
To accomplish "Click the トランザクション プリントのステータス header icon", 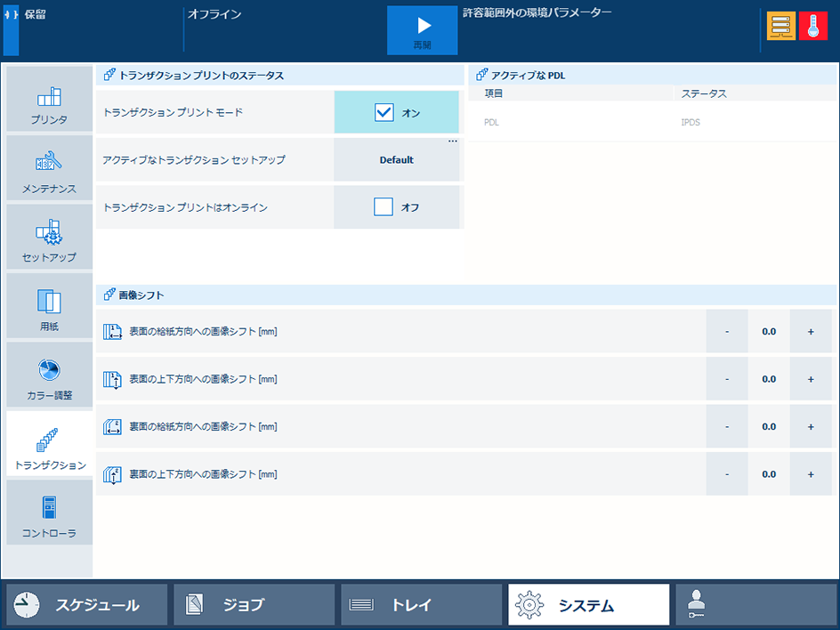I will [109, 75].
